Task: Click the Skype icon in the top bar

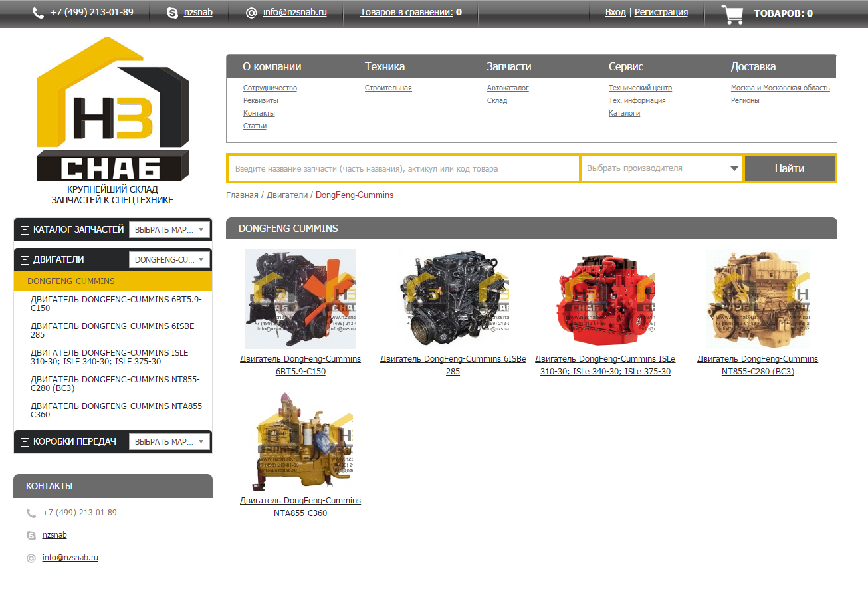Action: click(x=173, y=13)
